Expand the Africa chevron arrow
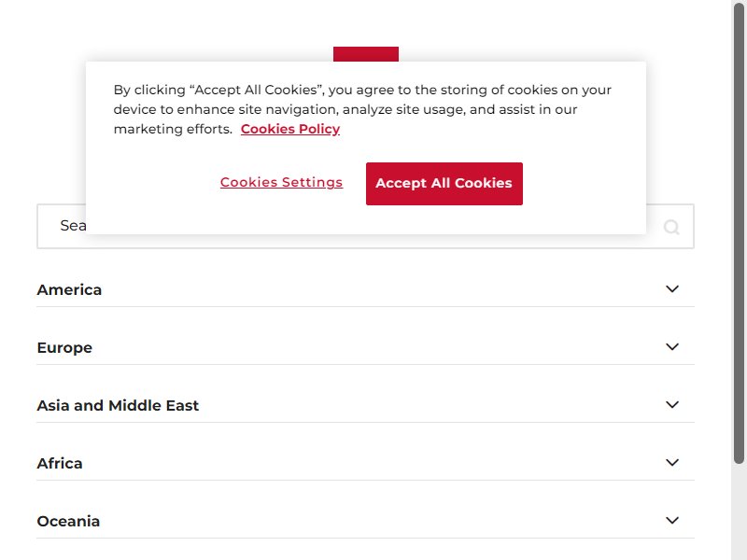The height and width of the screenshot is (560, 747). click(x=672, y=462)
